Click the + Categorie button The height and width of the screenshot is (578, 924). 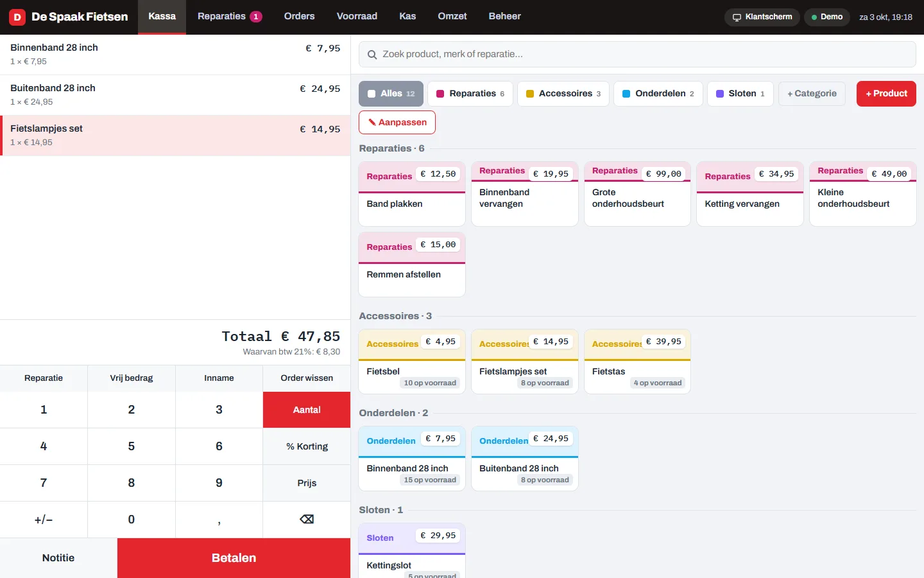812,94
